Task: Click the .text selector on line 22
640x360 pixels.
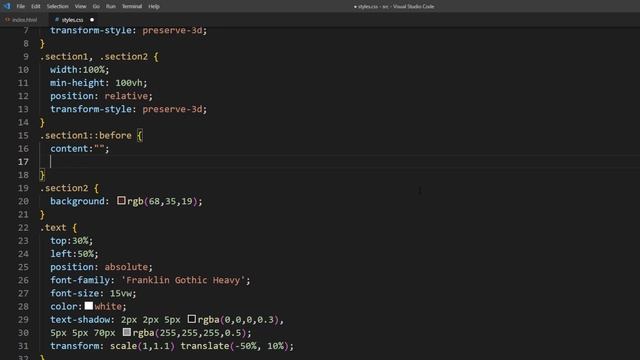Action: [53, 228]
